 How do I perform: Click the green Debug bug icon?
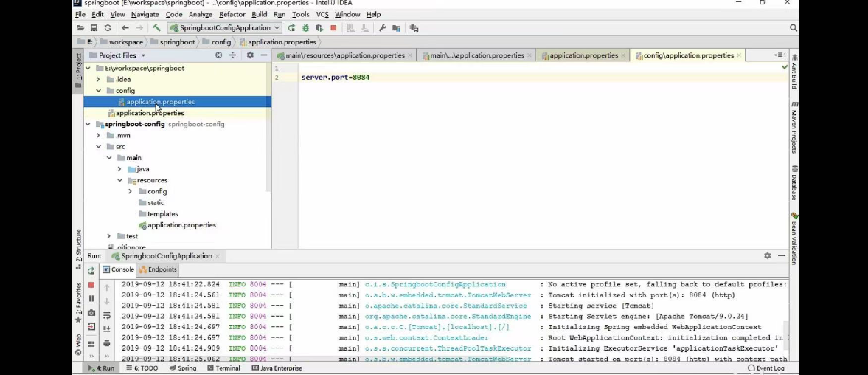point(305,28)
